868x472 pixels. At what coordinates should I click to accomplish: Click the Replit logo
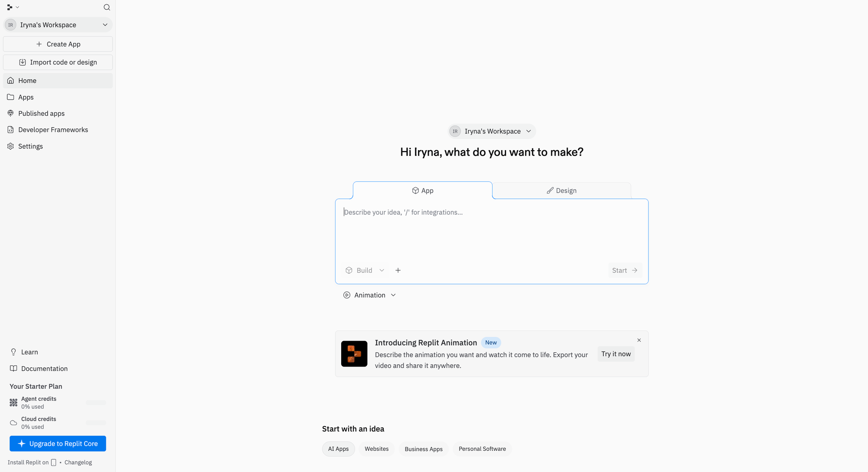9,7
